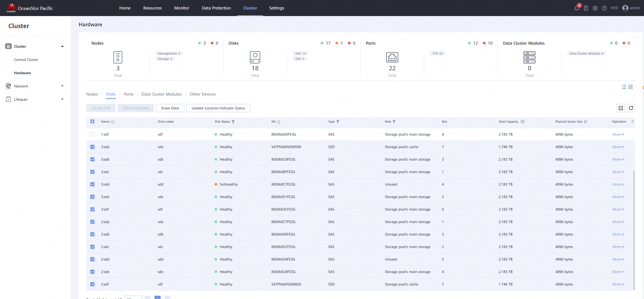Open the Data Protection menu
The image size is (644, 299).
pyautogui.click(x=216, y=8)
